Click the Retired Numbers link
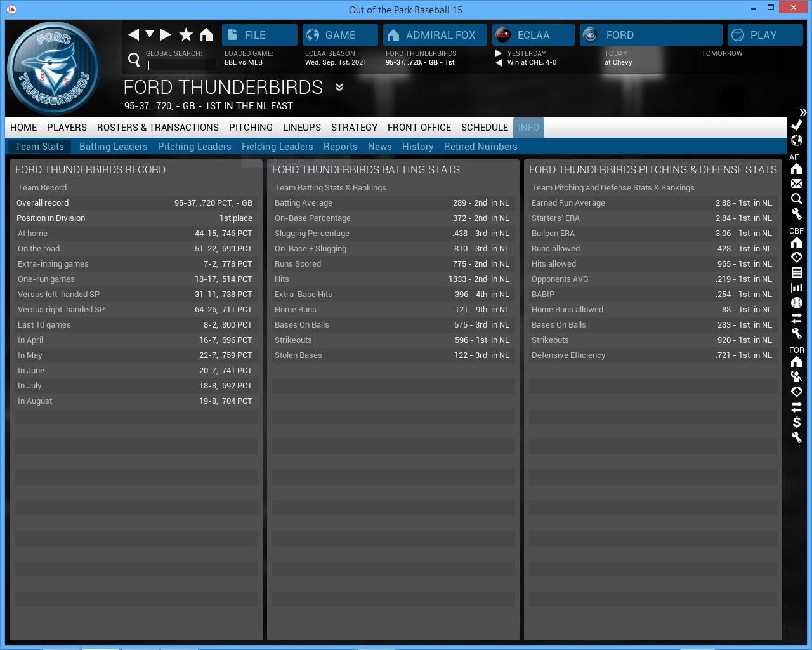 (480, 147)
